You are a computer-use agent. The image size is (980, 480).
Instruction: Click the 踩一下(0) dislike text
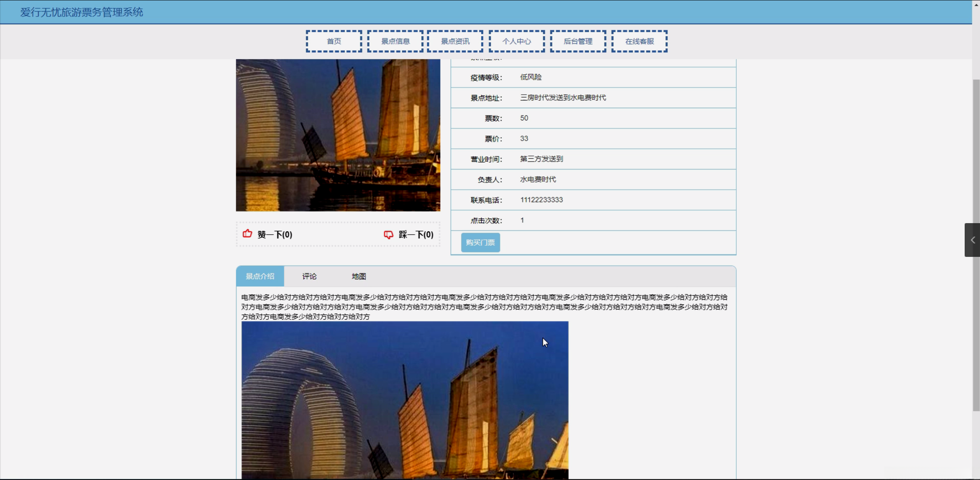(x=416, y=235)
